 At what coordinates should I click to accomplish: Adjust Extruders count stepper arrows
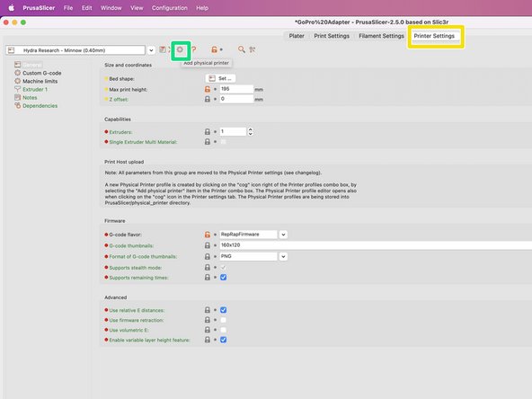pyautogui.click(x=251, y=131)
